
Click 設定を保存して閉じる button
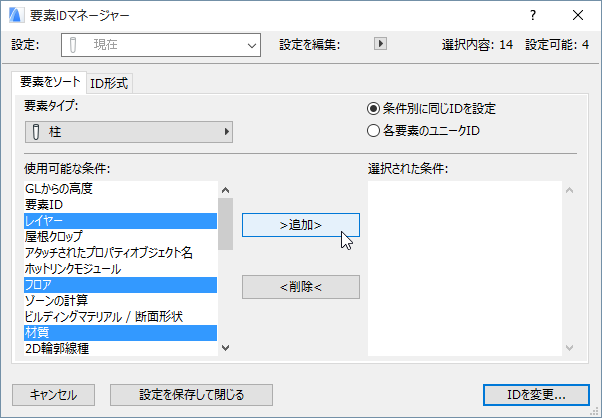(x=190, y=394)
